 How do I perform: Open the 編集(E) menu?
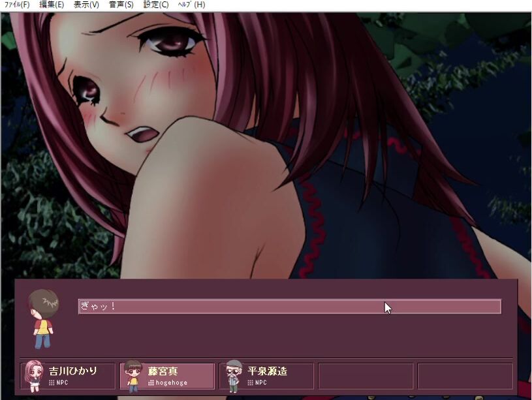click(52, 5)
